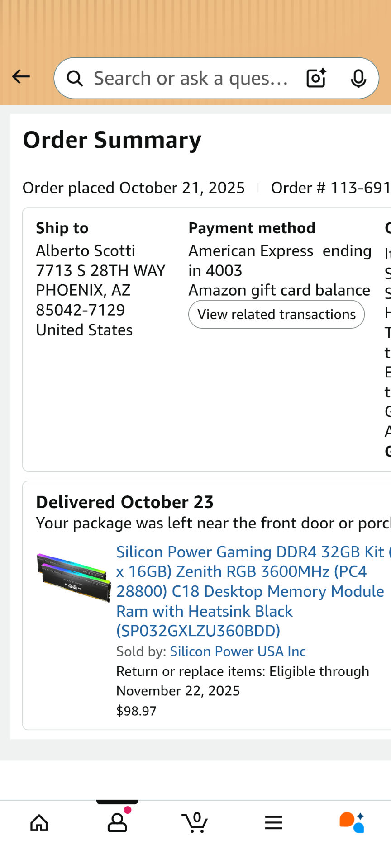This screenshot has height=868, width=391.
Task: Open the hamburger menu tab
Action: pos(273,823)
